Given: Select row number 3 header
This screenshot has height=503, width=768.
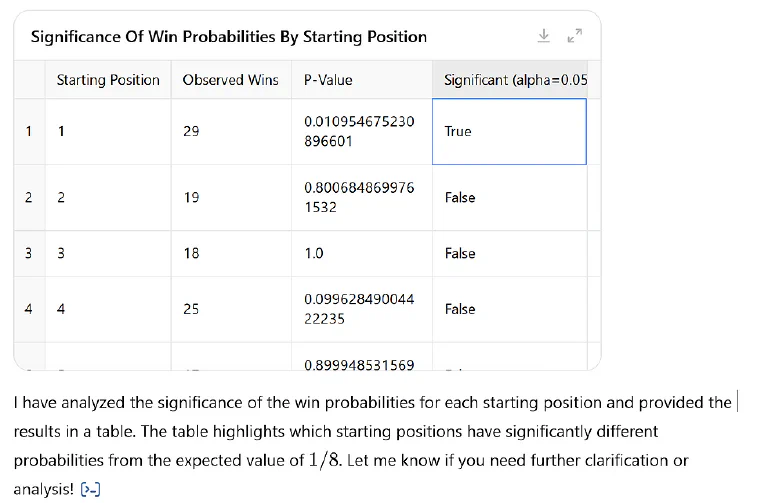Looking at the screenshot, I should click(x=29, y=253).
